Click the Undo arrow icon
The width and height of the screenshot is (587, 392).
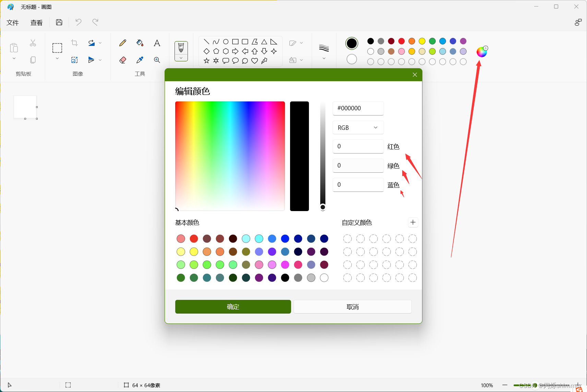(78, 22)
